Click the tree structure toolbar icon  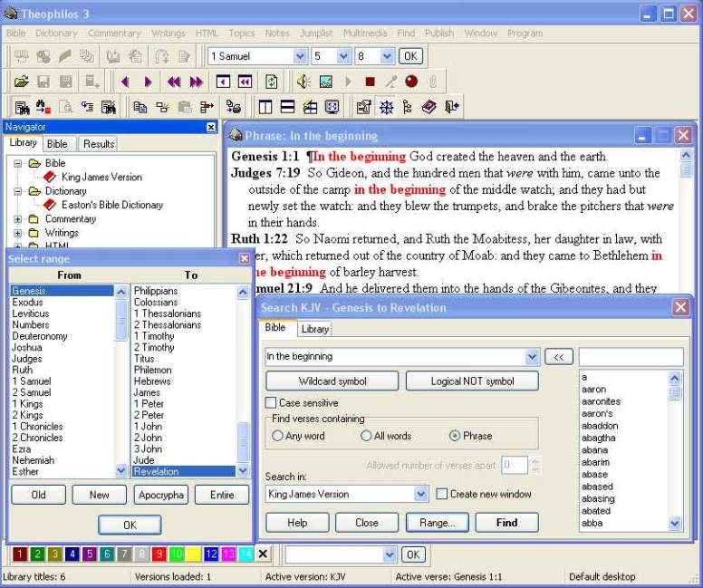[x=407, y=107]
